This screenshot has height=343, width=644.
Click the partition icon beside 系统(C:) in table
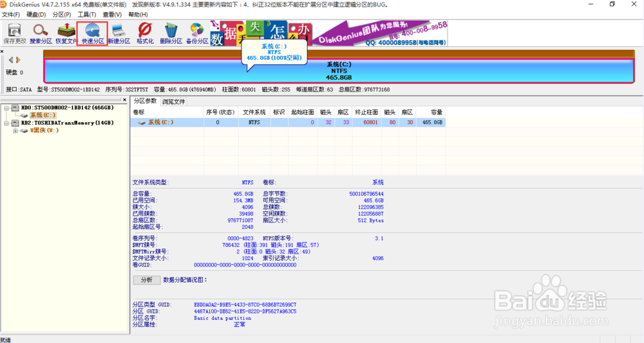(x=142, y=122)
